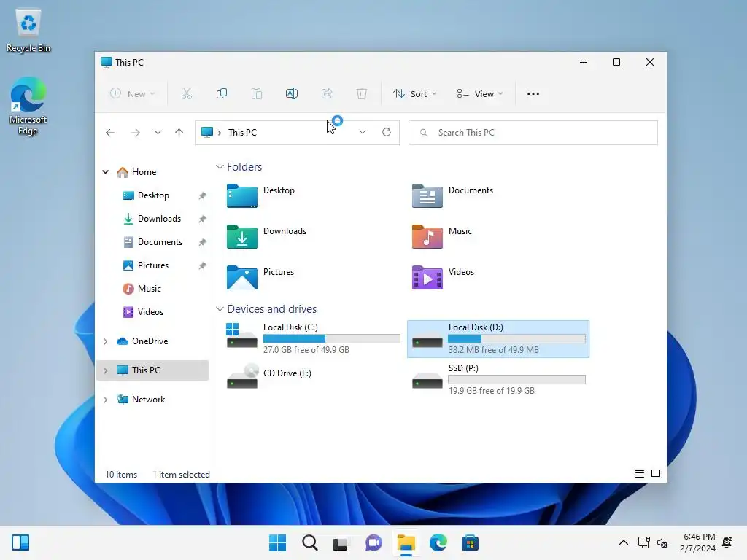The width and height of the screenshot is (747, 560).
Task: Select Pictures in navigation pane
Action: 153,265
